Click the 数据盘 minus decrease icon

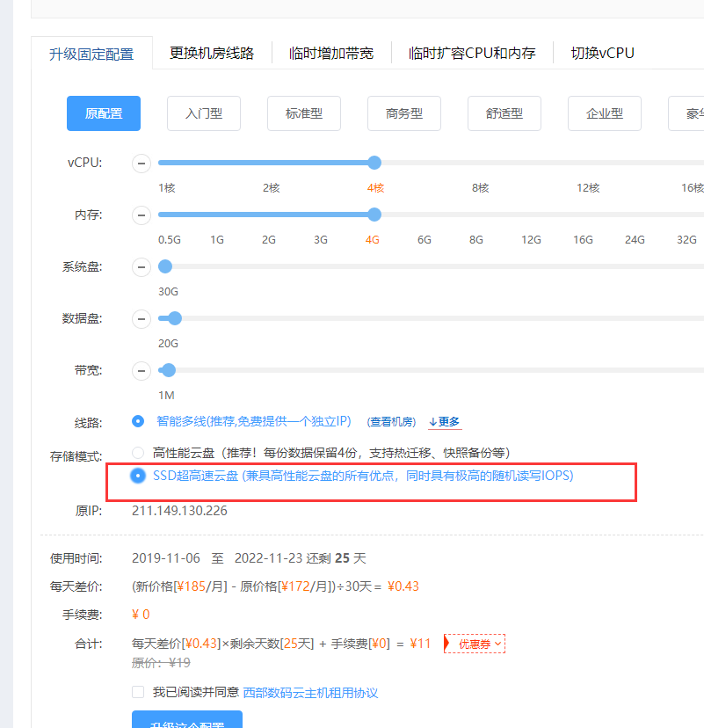142,318
